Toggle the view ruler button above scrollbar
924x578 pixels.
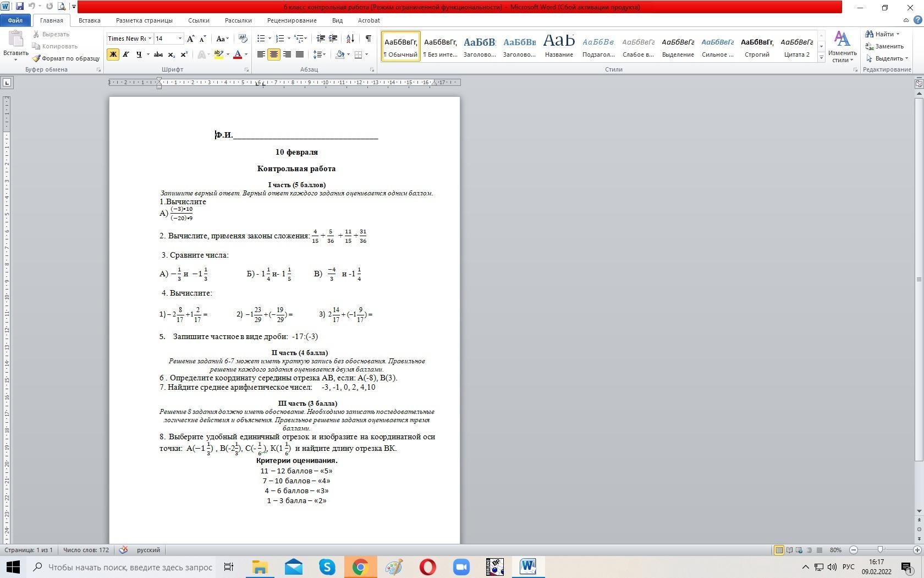pos(919,84)
